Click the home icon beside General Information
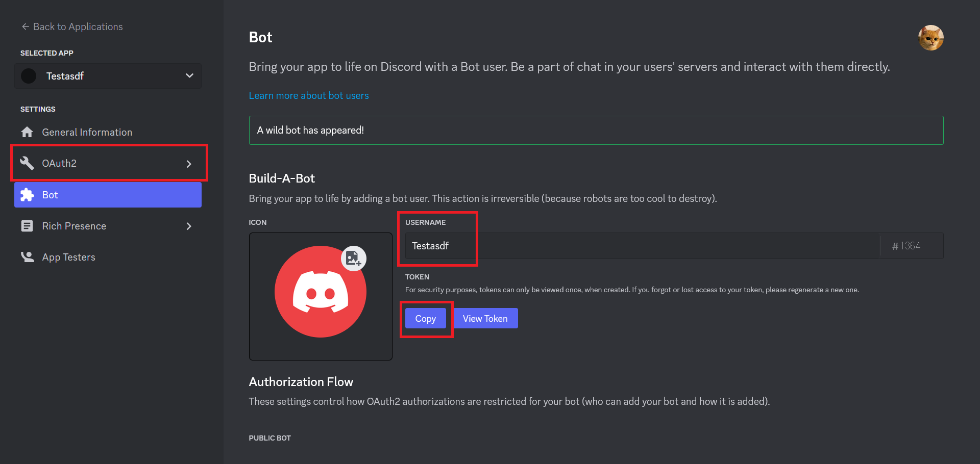Viewport: 980px width, 464px height. click(27, 132)
